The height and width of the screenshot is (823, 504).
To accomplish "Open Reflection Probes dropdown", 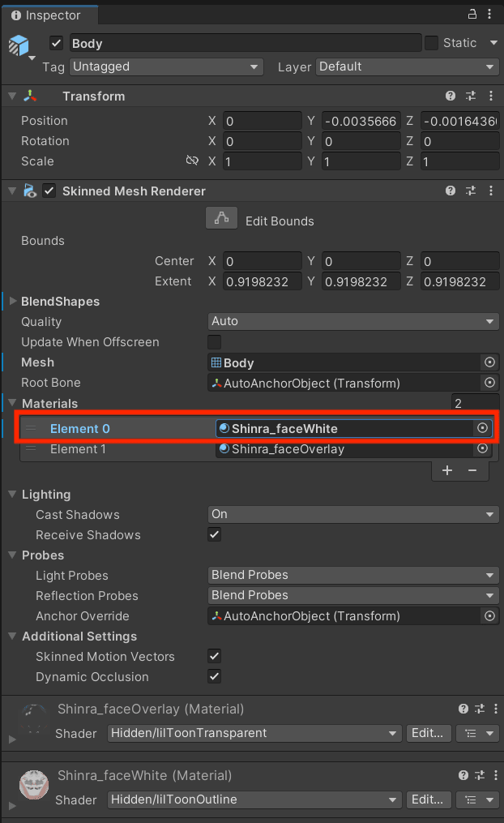I will 353,595.
